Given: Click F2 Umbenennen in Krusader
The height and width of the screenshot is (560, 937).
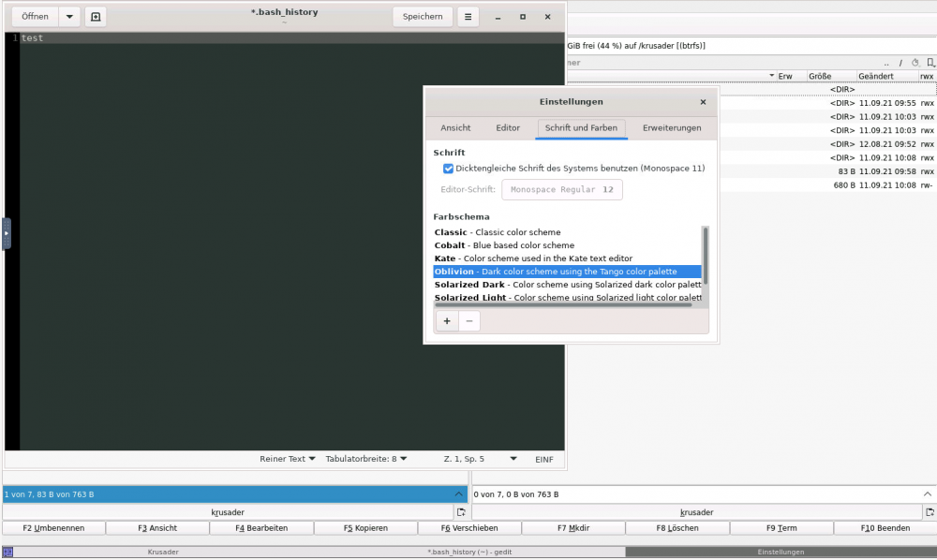Looking at the screenshot, I should click(x=53, y=528).
